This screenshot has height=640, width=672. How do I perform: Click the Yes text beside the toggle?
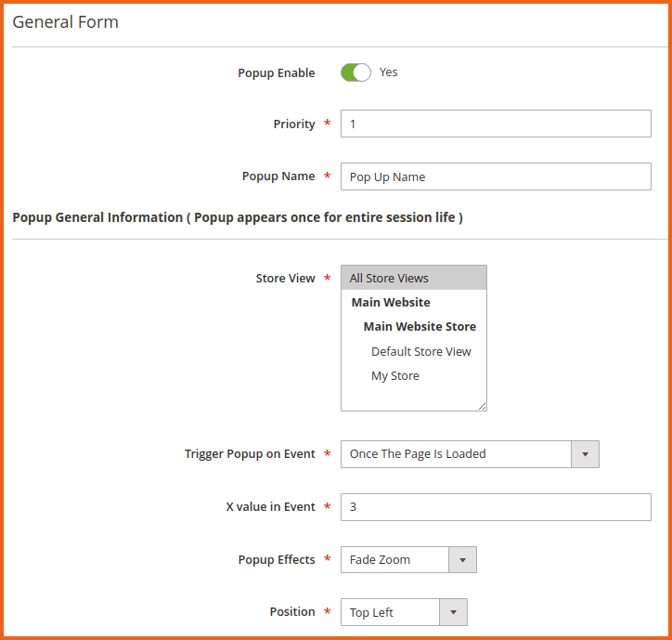tap(388, 72)
